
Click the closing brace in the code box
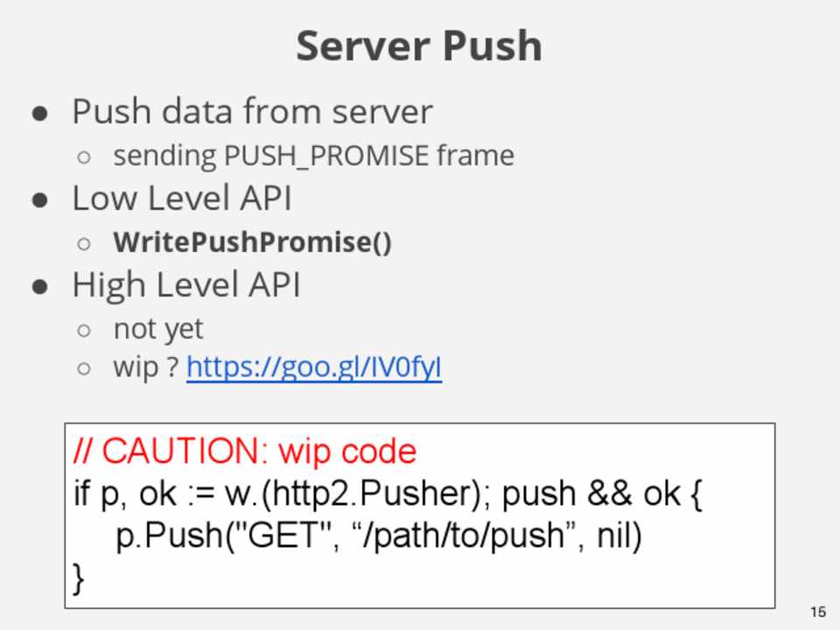[79, 577]
